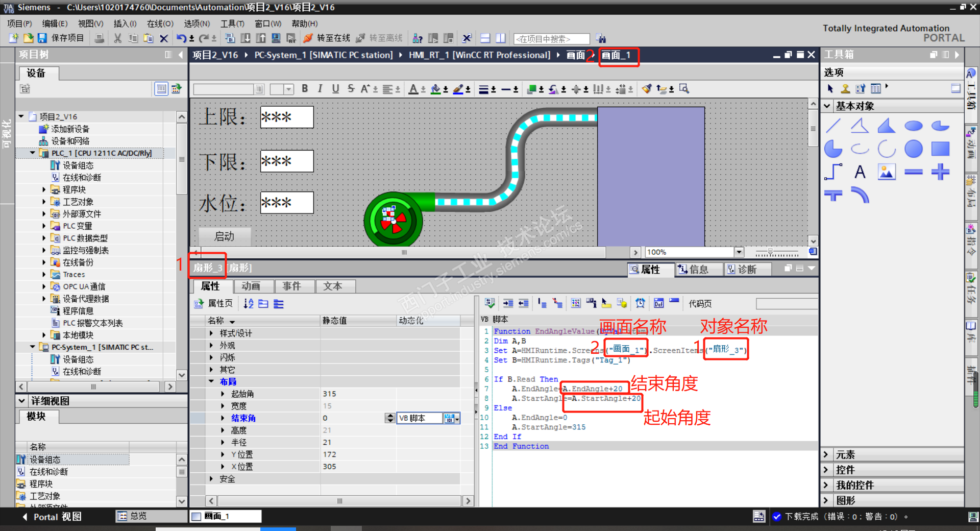The image size is (980, 531).
Task: Toggle Strikethrough text formatting
Action: point(351,89)
